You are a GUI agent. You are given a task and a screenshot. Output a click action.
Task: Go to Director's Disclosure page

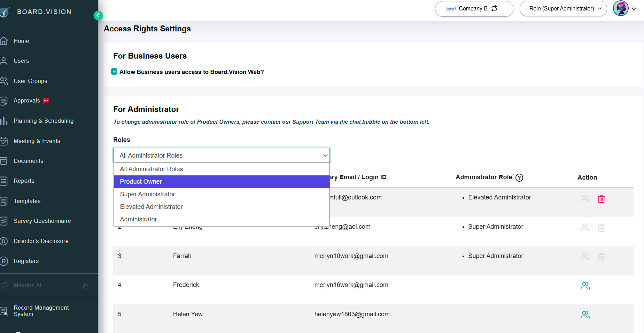coord(41,241)
